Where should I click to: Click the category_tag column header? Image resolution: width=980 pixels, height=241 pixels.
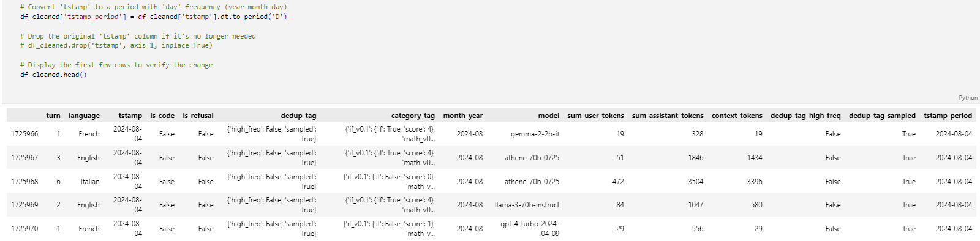tap(413, 116)
